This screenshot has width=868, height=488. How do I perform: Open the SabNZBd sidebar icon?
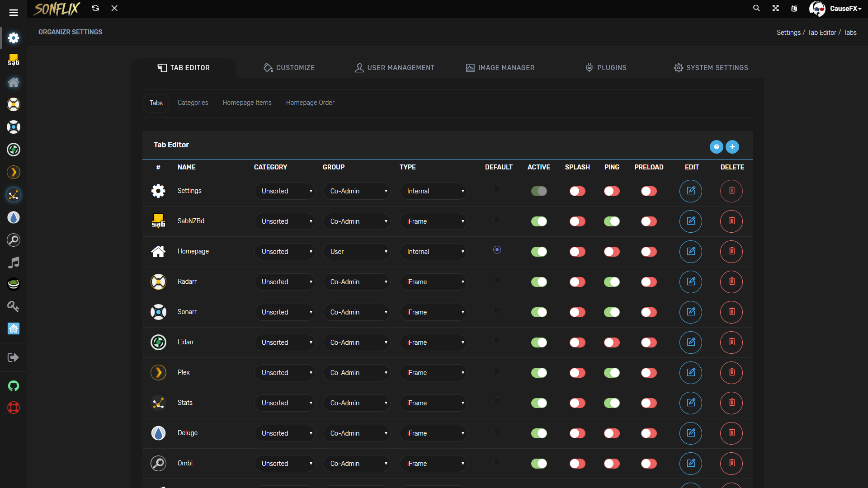coord(14,60)
